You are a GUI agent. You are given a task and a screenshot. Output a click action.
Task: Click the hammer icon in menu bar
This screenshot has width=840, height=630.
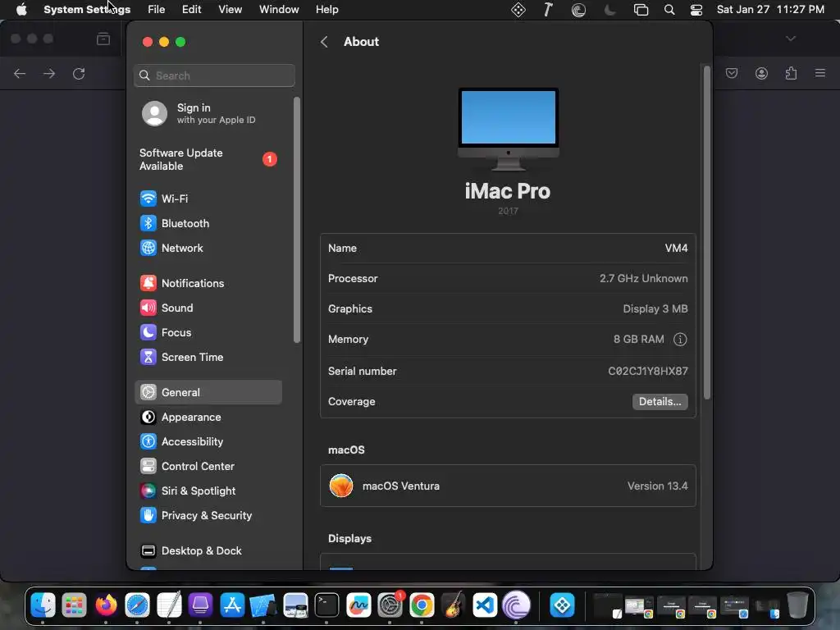coord(547,10)
